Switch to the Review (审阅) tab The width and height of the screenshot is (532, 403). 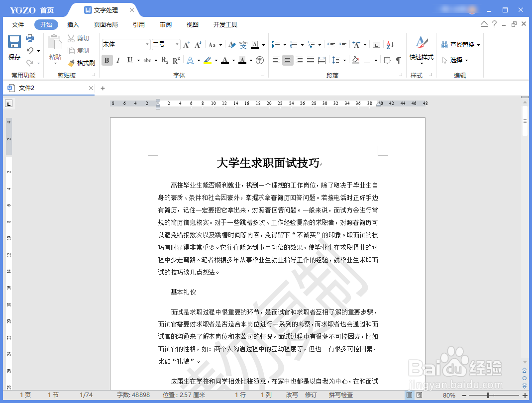pyautogui.click(x=166, y=25)
